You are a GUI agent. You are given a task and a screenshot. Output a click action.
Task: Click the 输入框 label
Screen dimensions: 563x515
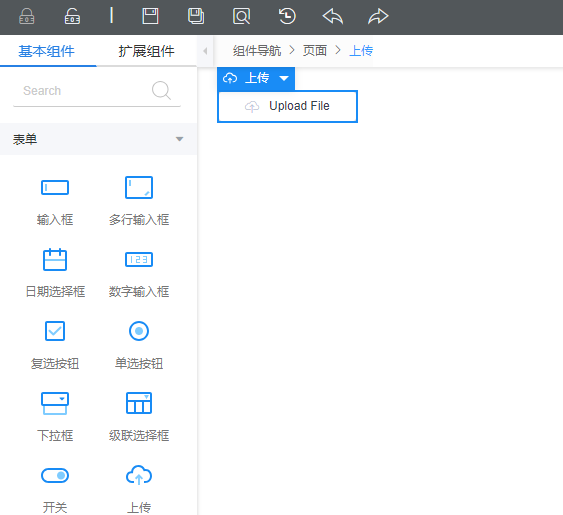[55, 219]
